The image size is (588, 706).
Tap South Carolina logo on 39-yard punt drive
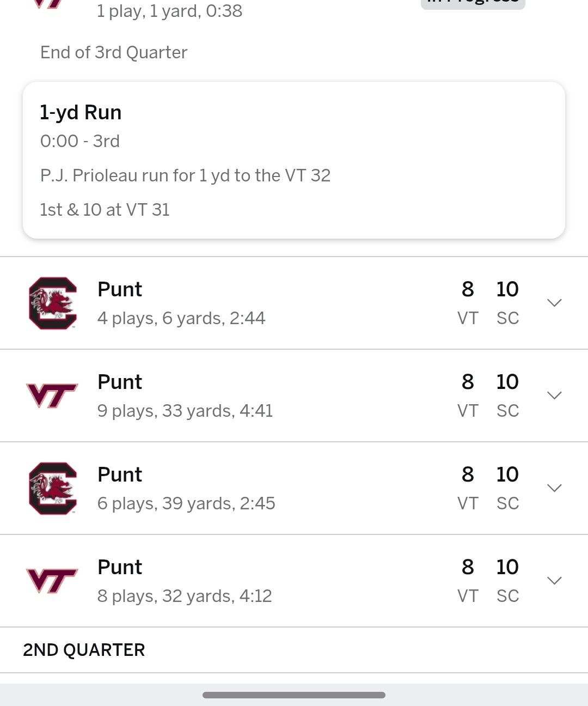coord(52,488)
